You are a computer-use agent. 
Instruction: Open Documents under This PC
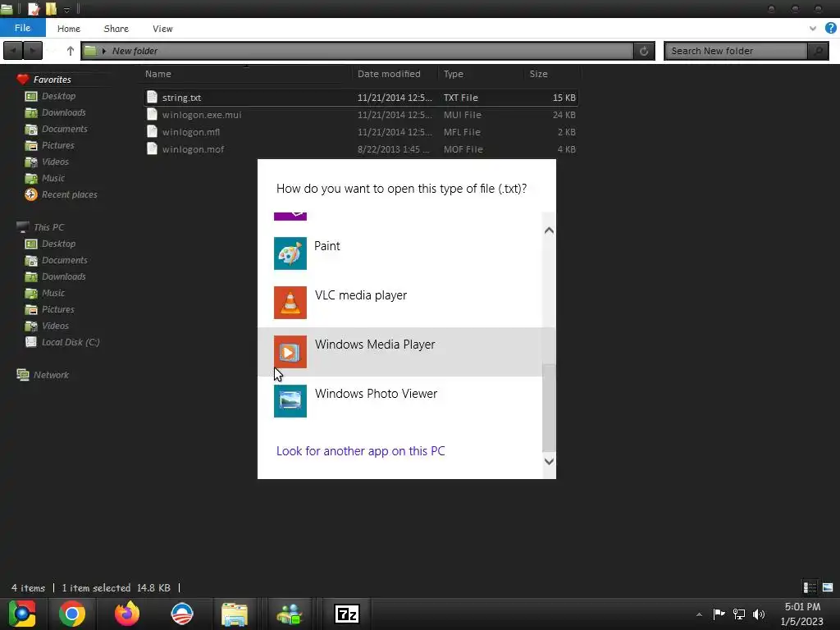[64, 260]
